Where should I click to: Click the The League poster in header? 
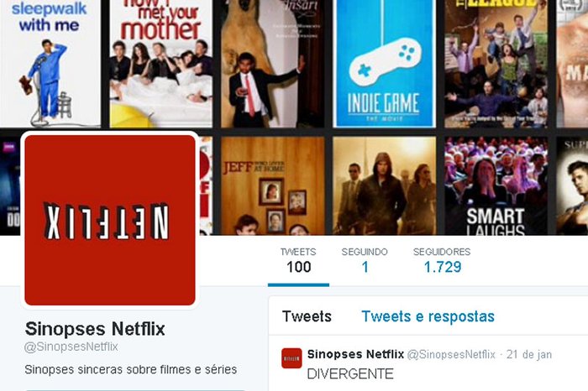coord(496,64)
